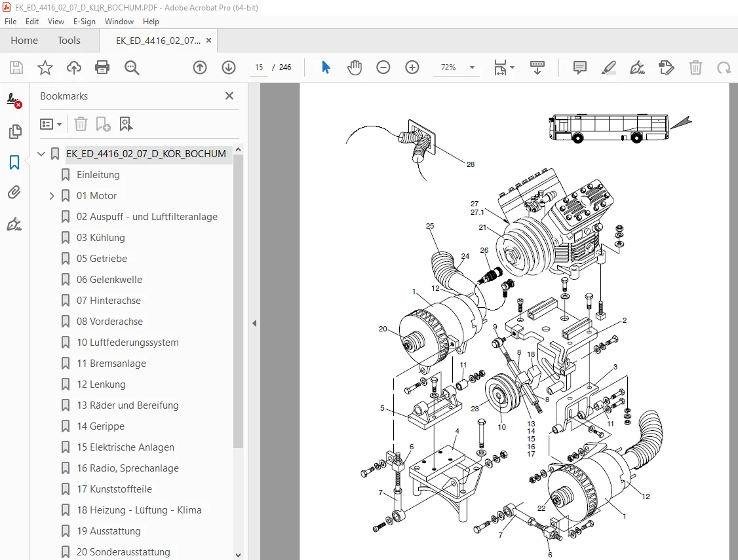This screenshot has width=738, height=560.
Task: Activate the Selection arrow tool
Action: tap(326, 67)
